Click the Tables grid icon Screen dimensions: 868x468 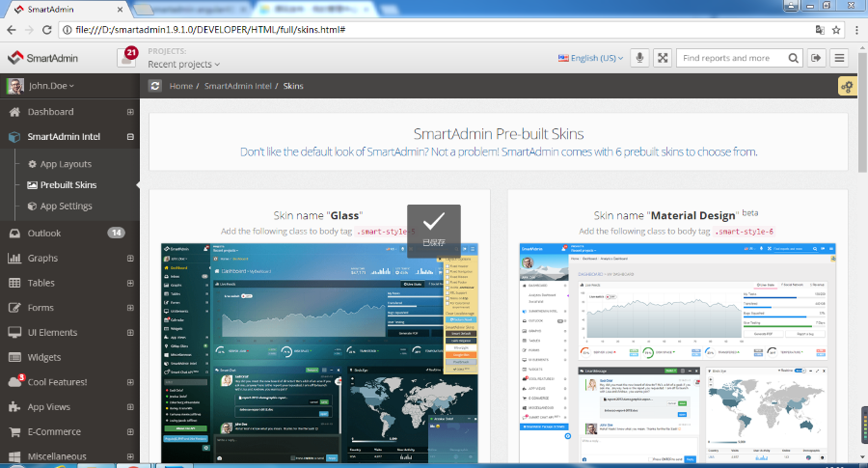[x=14, y=283]
